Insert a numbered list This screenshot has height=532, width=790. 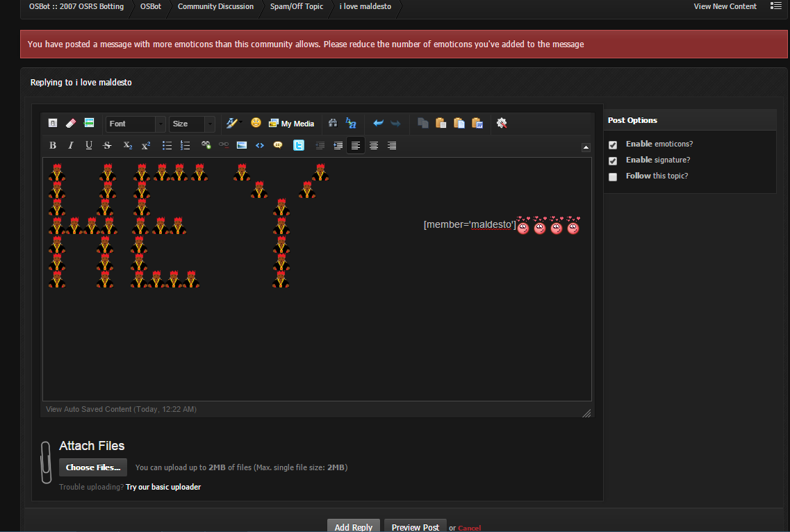pos(185,146)
